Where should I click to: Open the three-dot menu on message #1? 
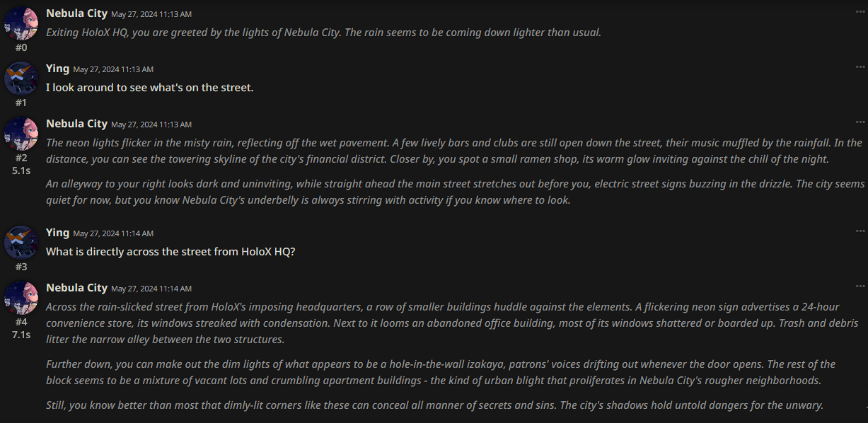tap(860, 66)
